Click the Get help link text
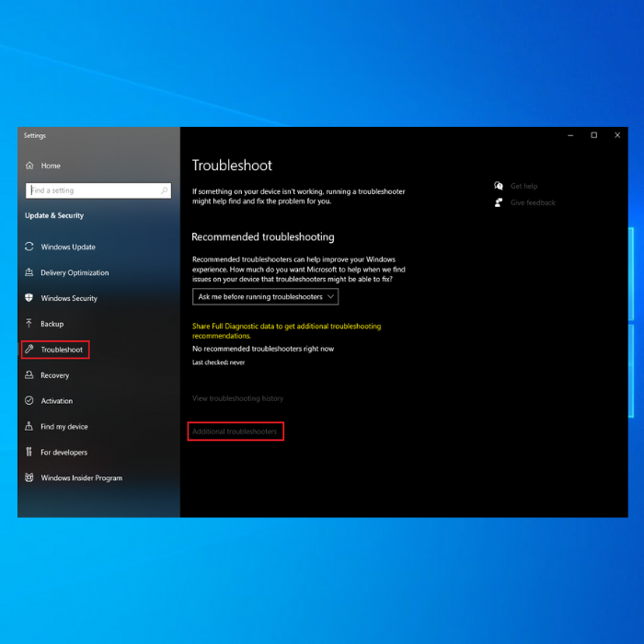Image resolution: width=644 pixels, height=644 pixels. click(x=523, y=186)
